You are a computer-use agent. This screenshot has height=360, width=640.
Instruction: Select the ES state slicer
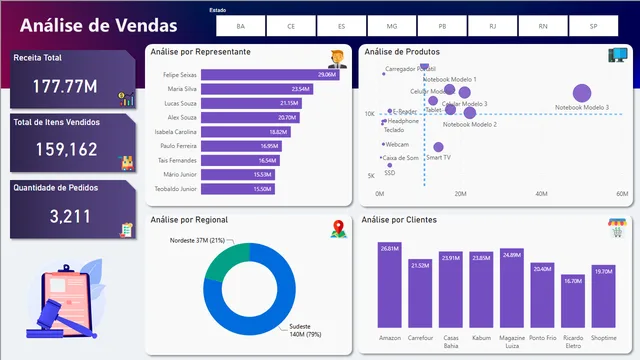341,26
